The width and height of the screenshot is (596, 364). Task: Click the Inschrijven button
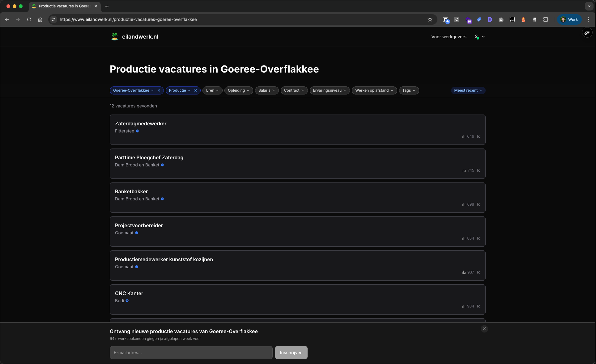pyautogui.click(x=291, y=353)
